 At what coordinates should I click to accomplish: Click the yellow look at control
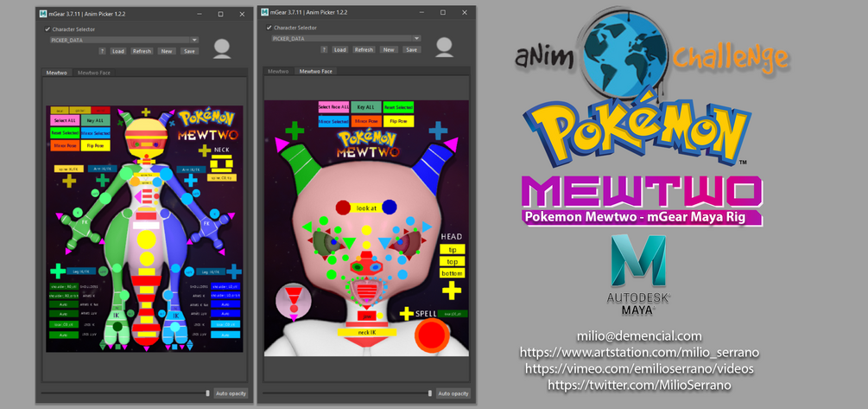click(366, 208)
